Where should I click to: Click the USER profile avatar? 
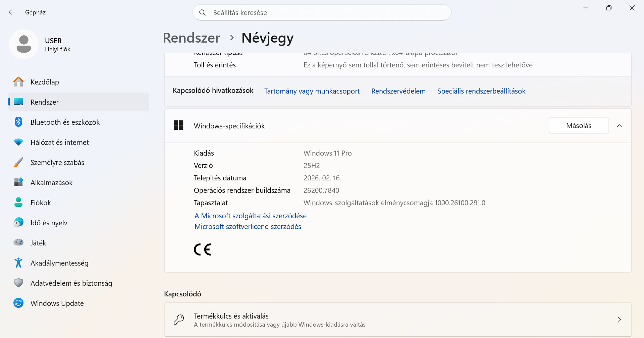[24, 44]
